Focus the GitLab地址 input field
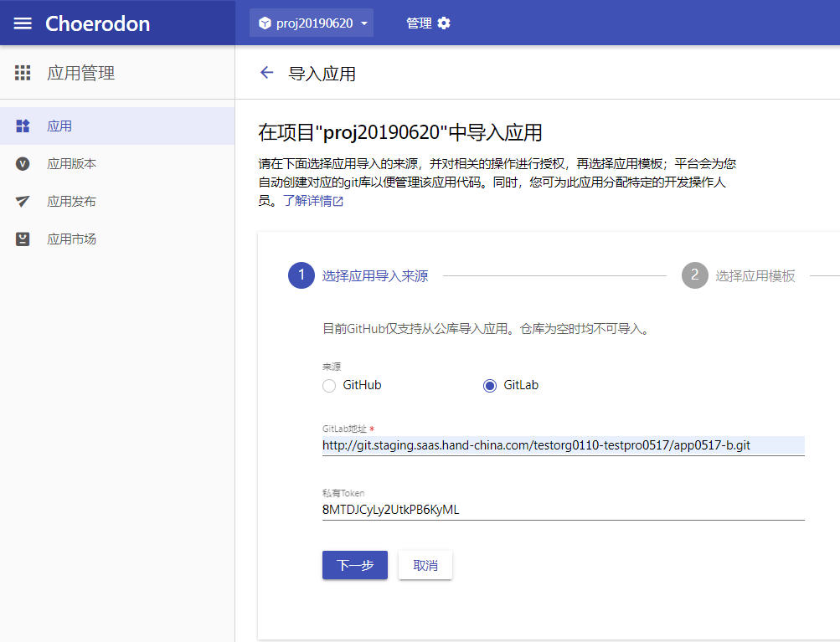This screenshot has height=642, width=840. (x=563, y=445)
